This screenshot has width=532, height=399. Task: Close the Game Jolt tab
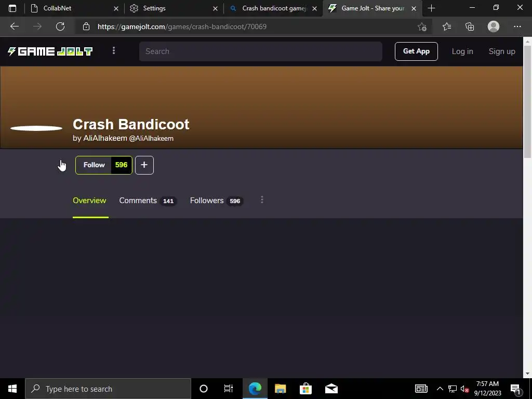tap(414, 8)
